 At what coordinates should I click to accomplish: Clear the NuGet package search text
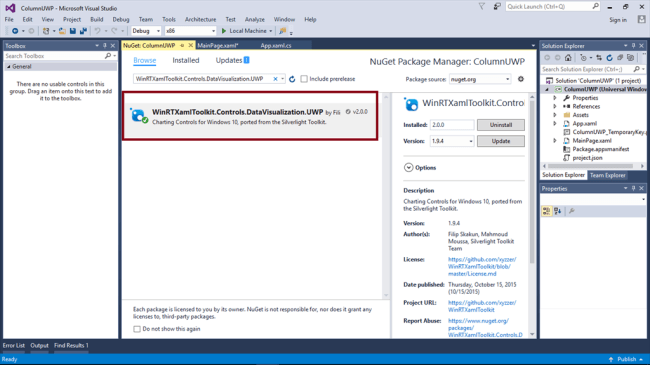click(275, 79)
